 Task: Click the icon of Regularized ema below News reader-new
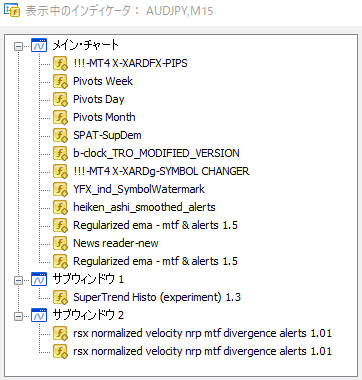pyautogui.click(x=60, y=261)
